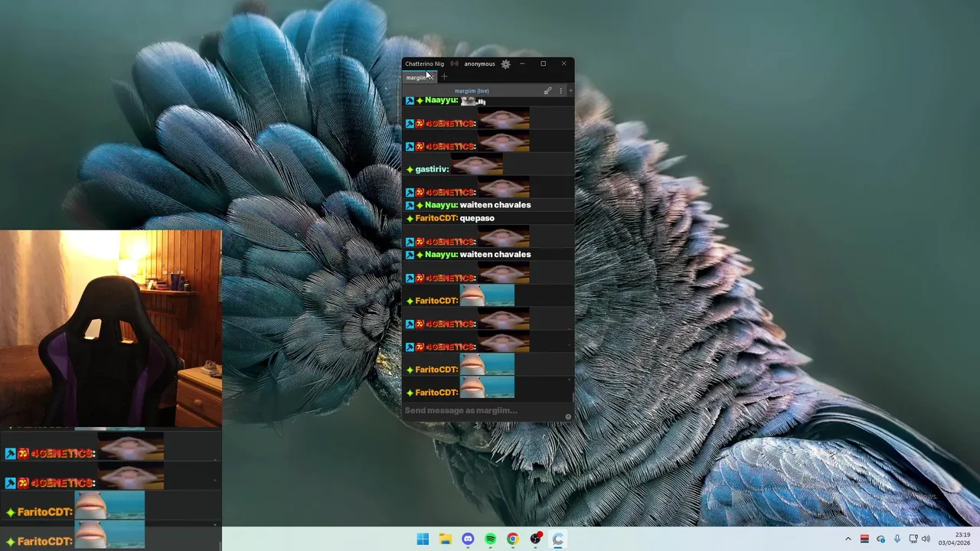Show hidden system tray icons

coord(848,540)
